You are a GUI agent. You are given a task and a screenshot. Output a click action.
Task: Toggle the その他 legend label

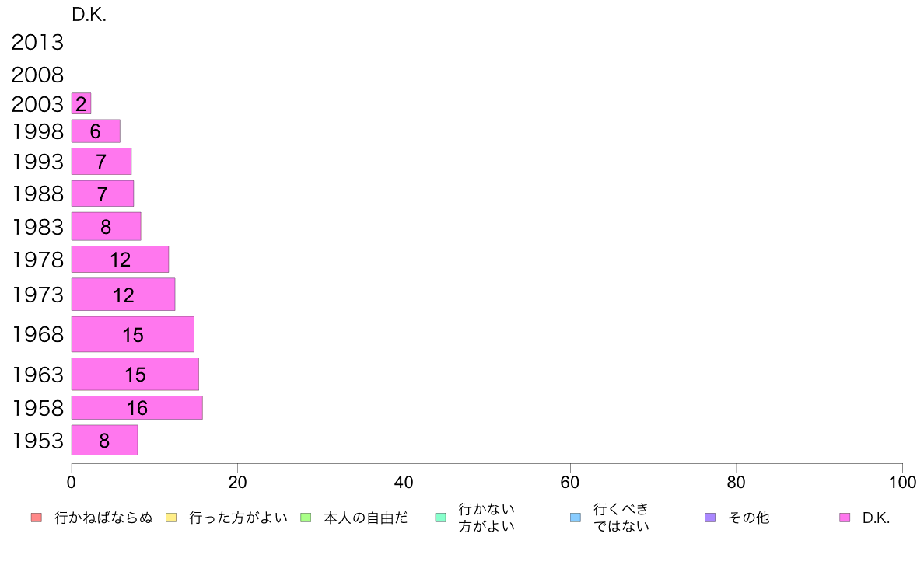748,518
